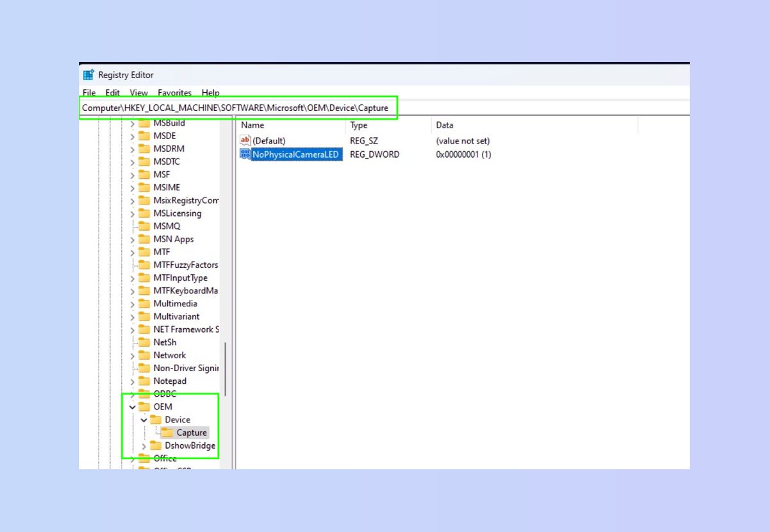Expand the MTF registry key
Viewport: 769px width, 532px height.
point(131,251)
